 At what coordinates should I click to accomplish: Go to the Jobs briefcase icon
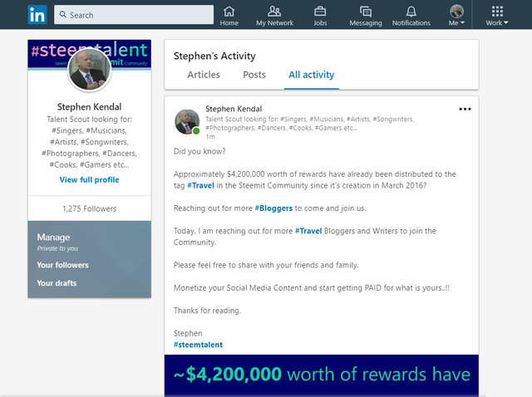pos(320,15)
